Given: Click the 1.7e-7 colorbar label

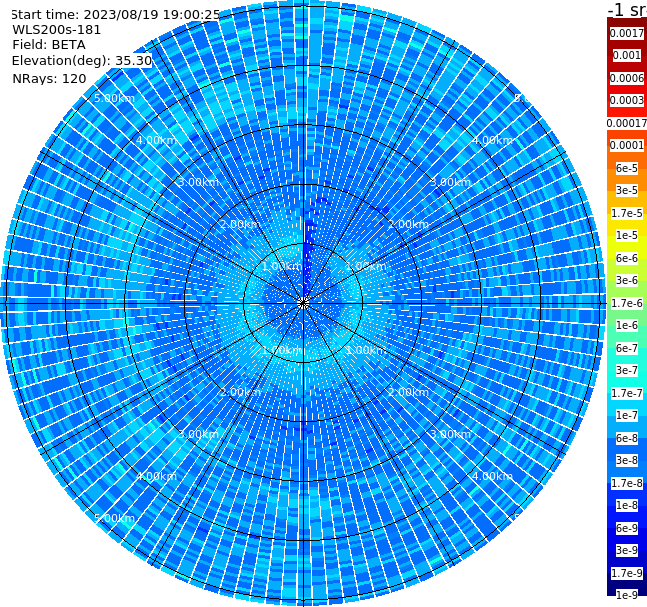Looking at the screenshot, I should click(x=627, y=393).
